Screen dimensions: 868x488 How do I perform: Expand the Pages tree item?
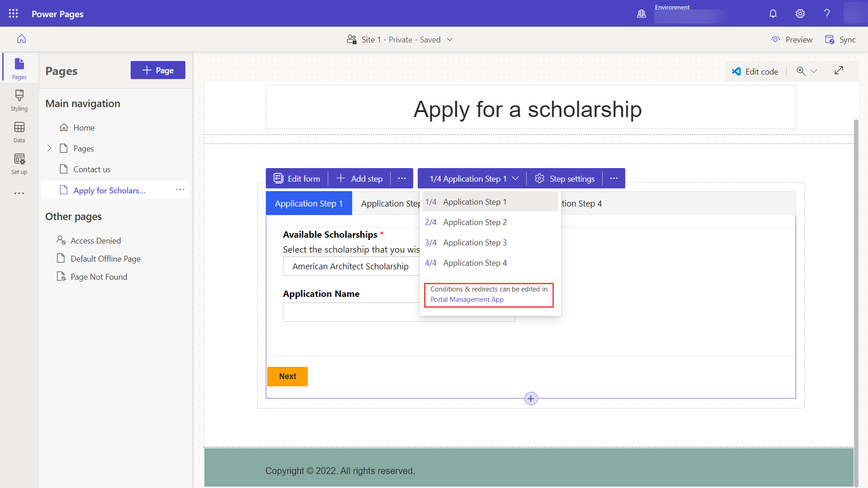point(49,148)
